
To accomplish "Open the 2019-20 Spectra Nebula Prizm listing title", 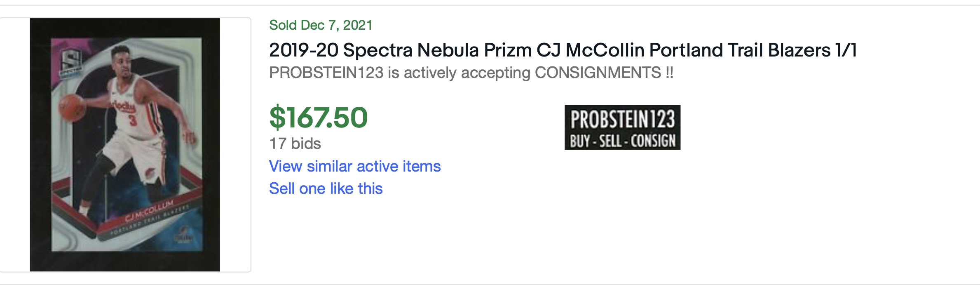I will (x=563, y=50).
